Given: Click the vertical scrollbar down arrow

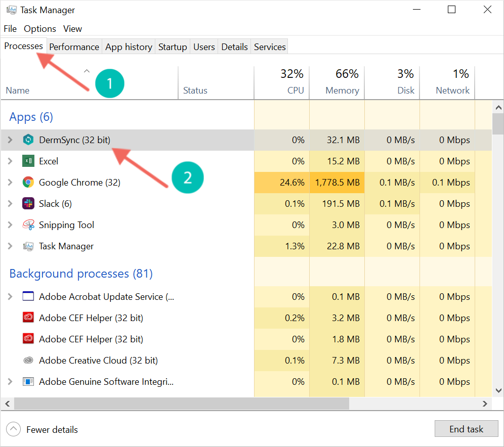Looking at the screenshot, I should 498,390.
